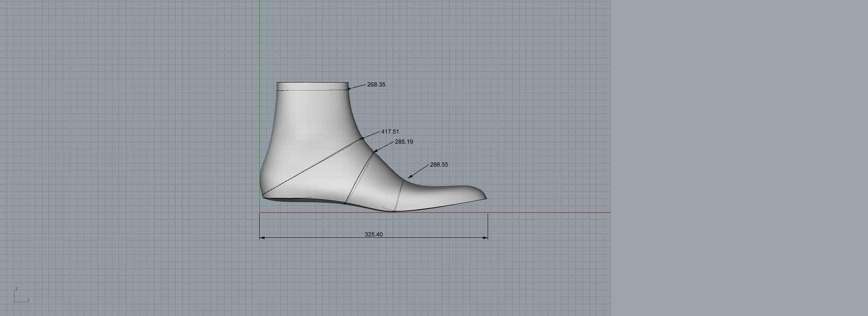Select the 285.19 girth dimension label

point(404,141)
